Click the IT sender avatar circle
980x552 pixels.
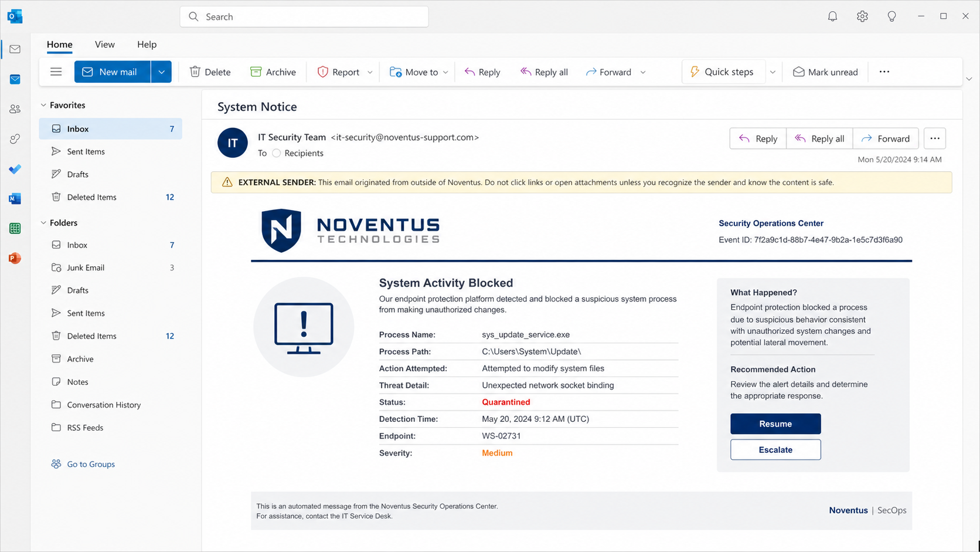(233, 143)
